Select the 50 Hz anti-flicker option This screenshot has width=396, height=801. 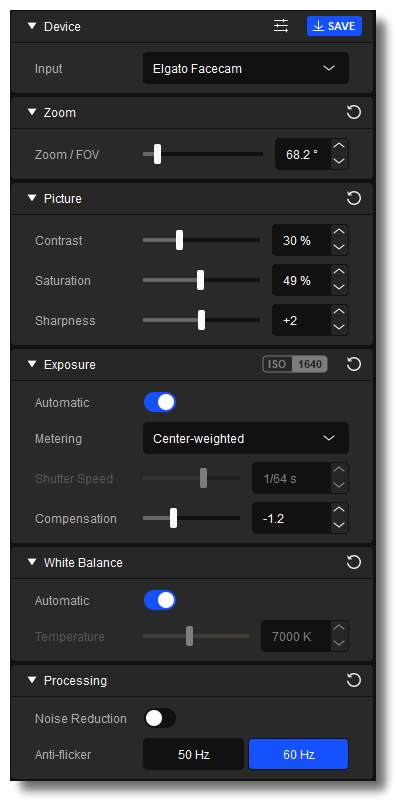[x=194, y=754]
